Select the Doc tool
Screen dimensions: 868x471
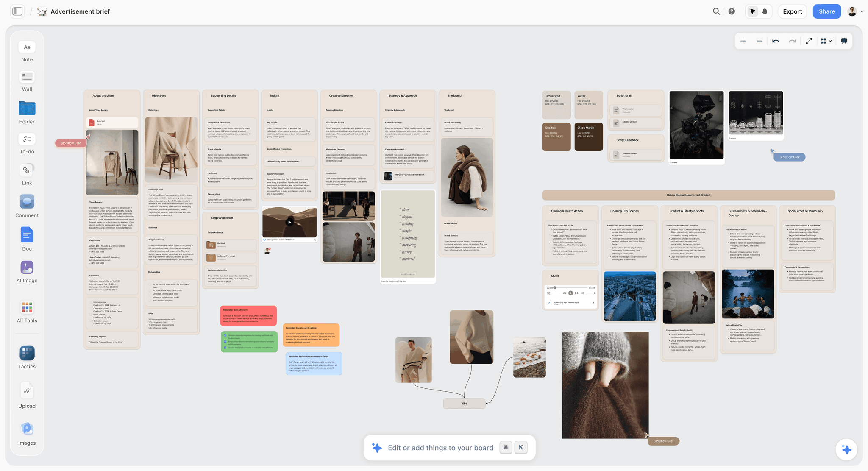[x=27, y=239]
